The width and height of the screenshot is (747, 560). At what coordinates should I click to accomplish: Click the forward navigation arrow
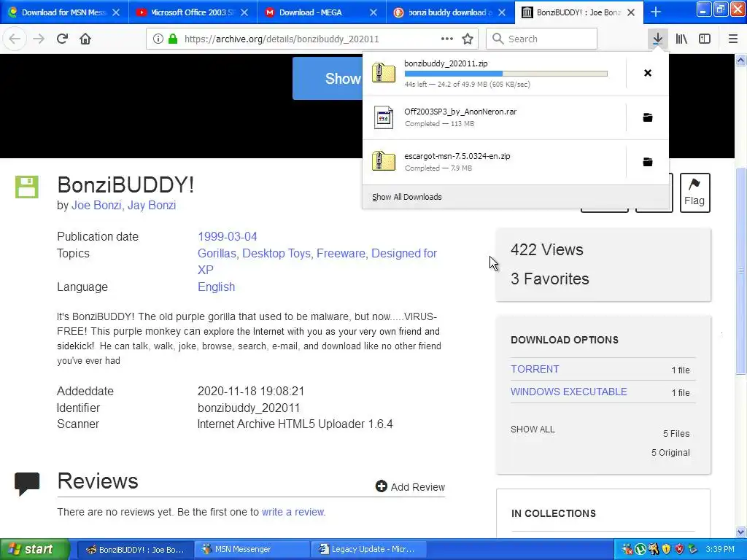[x=39, y=39]
